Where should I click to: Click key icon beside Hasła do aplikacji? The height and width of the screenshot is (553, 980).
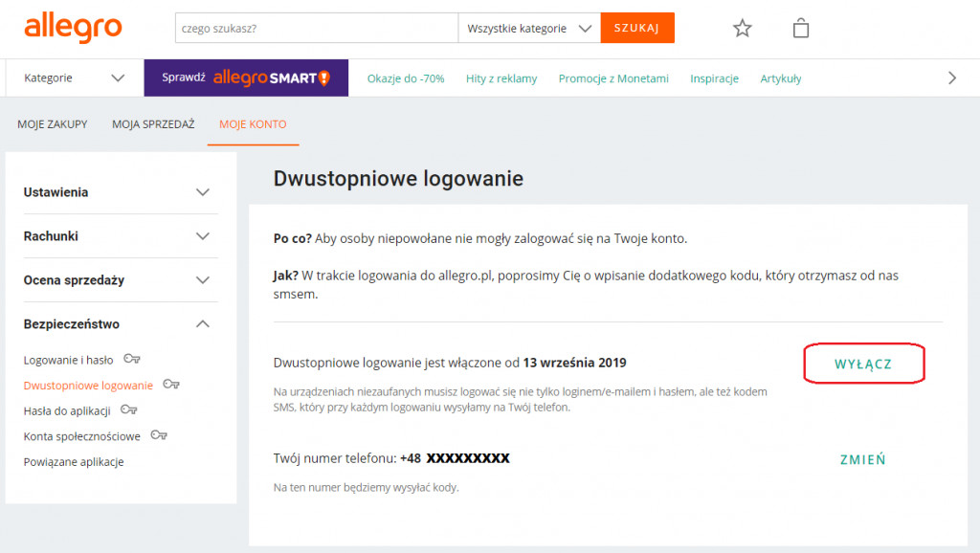point(128,410)
